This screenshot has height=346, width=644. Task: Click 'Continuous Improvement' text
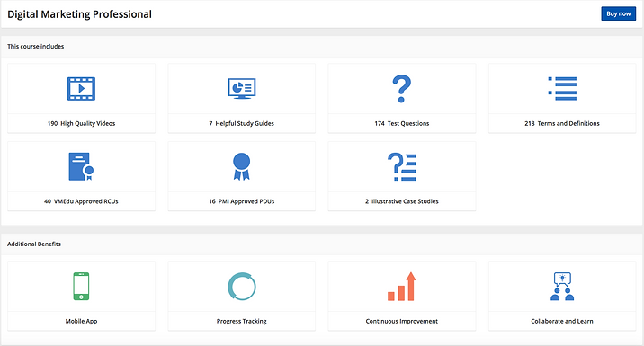coord(402,321)
